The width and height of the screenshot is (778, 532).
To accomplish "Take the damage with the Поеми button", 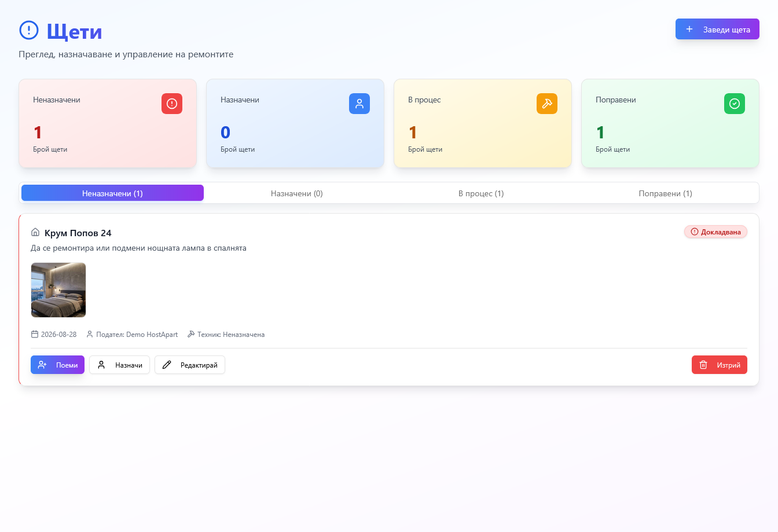I will 57,365.
